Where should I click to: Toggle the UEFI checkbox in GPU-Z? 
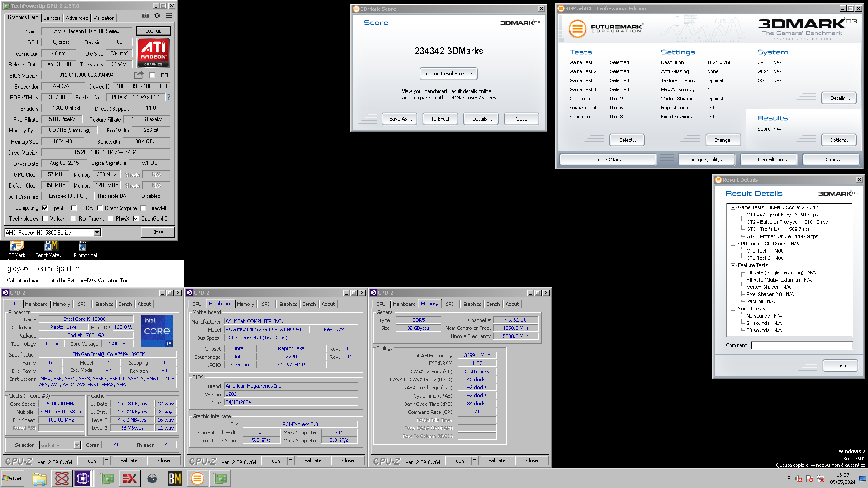pos(152,75)
